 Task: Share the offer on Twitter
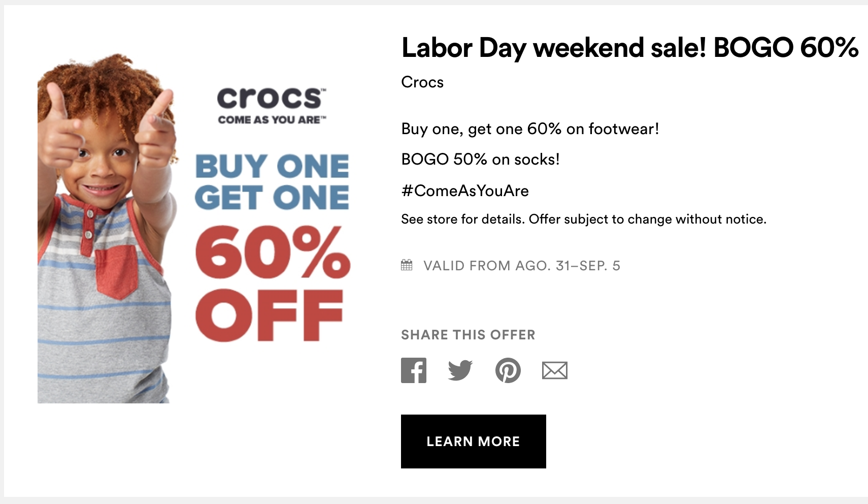point(460,370)
